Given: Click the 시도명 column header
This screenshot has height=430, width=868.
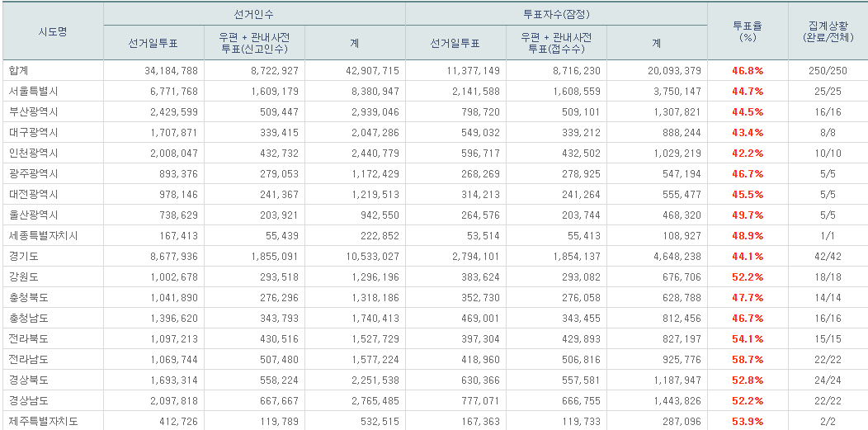Looking at the screenshot, I should tap(53, 31).
